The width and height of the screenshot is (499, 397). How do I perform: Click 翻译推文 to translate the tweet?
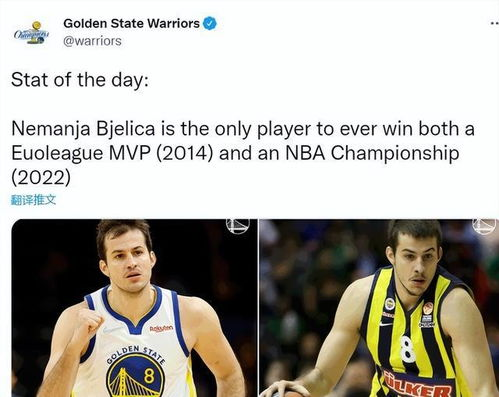point(33,200)
